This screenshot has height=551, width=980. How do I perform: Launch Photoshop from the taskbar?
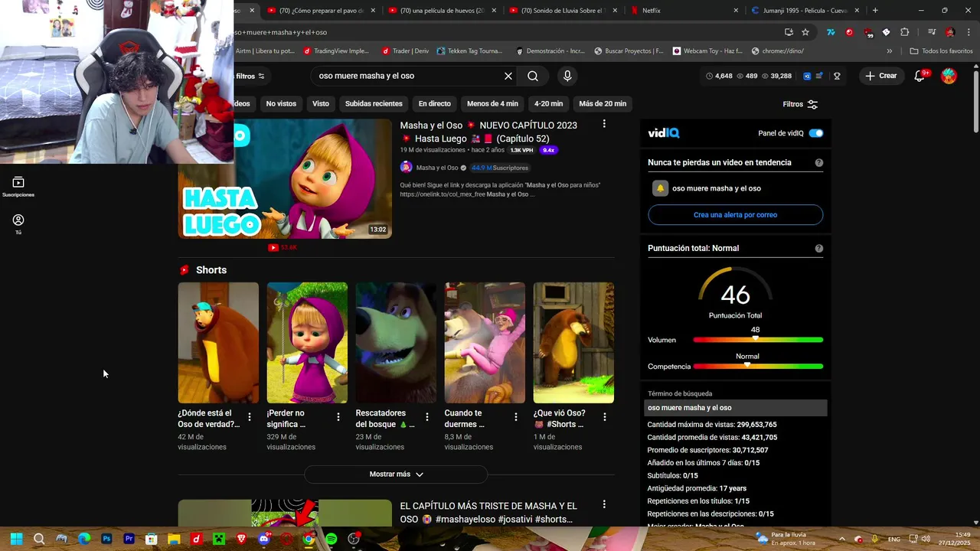pyautogui.click(x=106, y=539)
